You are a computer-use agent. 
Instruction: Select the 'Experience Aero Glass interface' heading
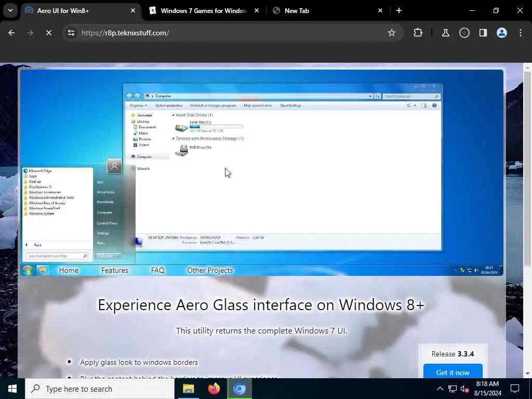point(261,304)
